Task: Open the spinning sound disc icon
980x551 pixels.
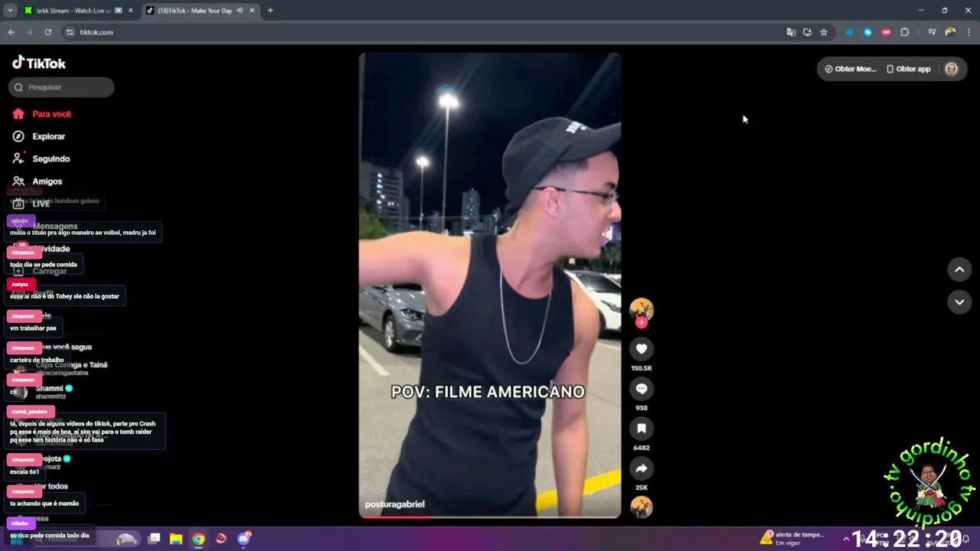Action: (x=642, y=507)
